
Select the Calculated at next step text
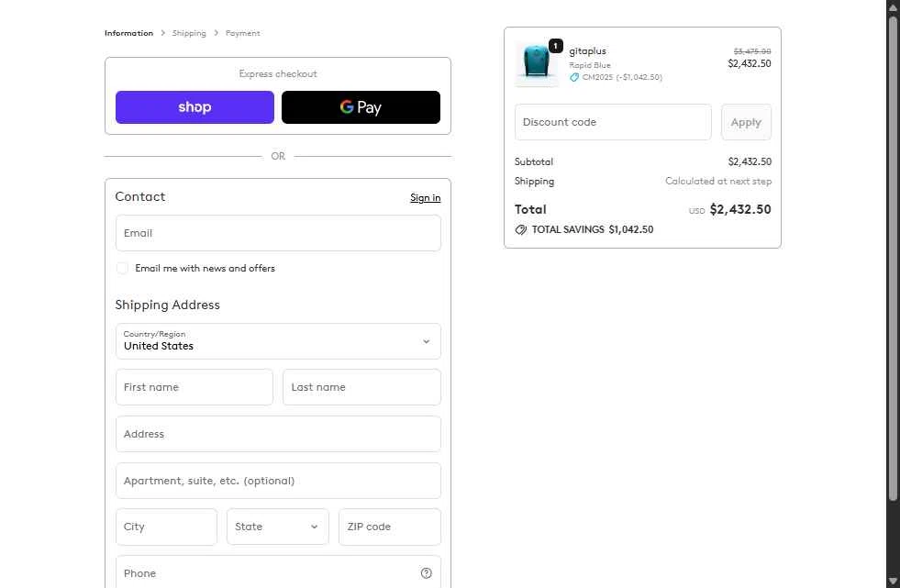tap(718, 182)
